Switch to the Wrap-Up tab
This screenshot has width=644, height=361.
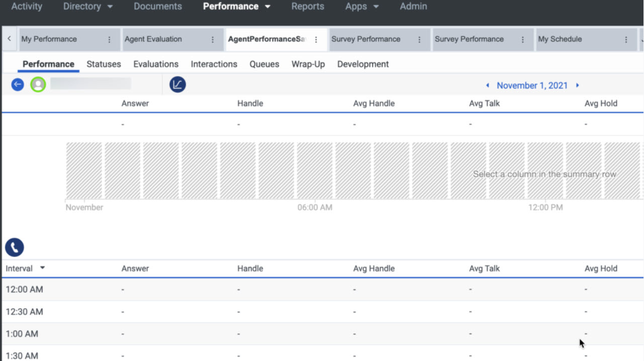[x=308, y=64]
